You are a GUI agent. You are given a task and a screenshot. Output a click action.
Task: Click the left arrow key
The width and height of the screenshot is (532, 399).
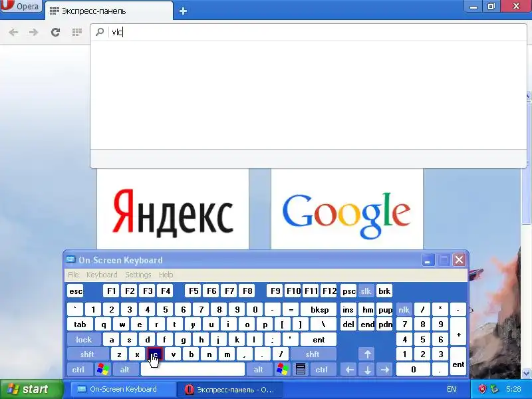click(x=350, y=370)
